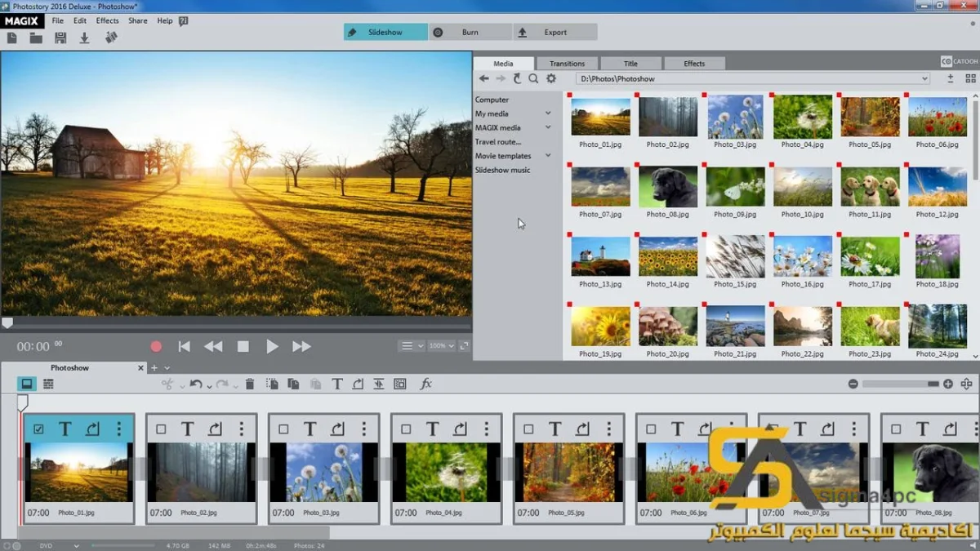Switch to the Effects tab in Media Pool
This screenshot has width=980, height=551.
tap(694, 63)
